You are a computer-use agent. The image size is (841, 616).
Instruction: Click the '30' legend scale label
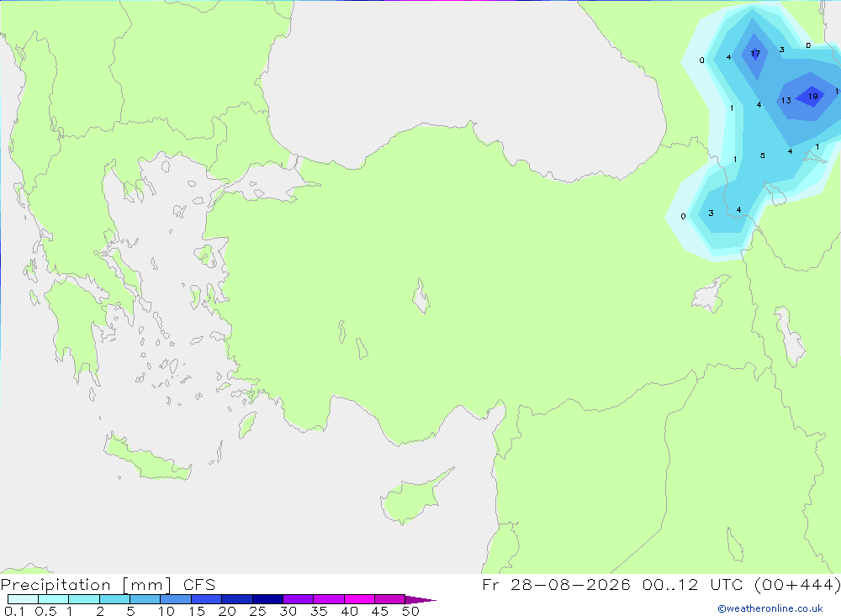point(288,611)
